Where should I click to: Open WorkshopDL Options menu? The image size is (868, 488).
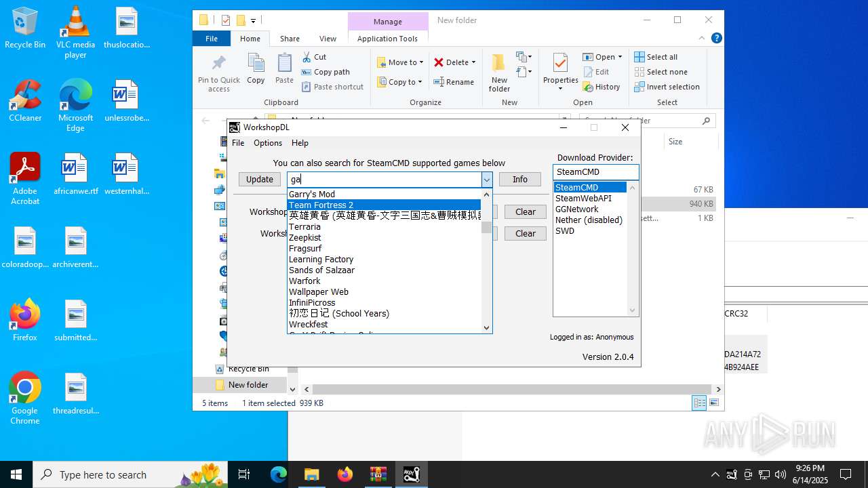(268, 143)
